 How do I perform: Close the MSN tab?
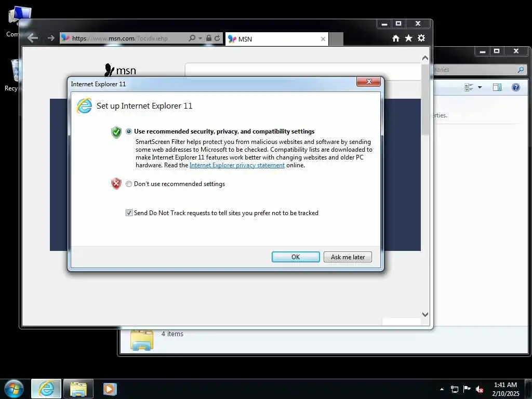[x=323, y=39]
